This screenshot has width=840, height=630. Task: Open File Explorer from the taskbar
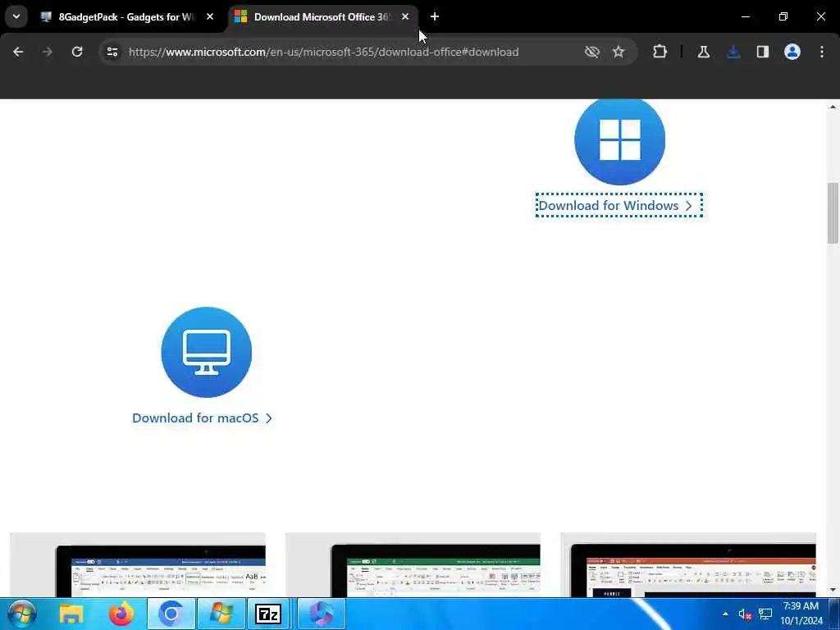click(x=71, y=614)
